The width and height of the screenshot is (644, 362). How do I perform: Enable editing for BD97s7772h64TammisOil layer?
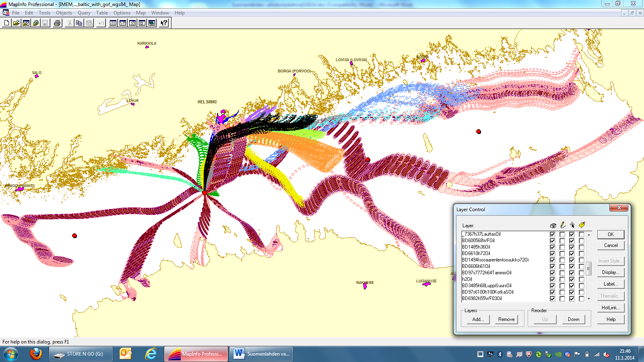click(x=562, y=273)
